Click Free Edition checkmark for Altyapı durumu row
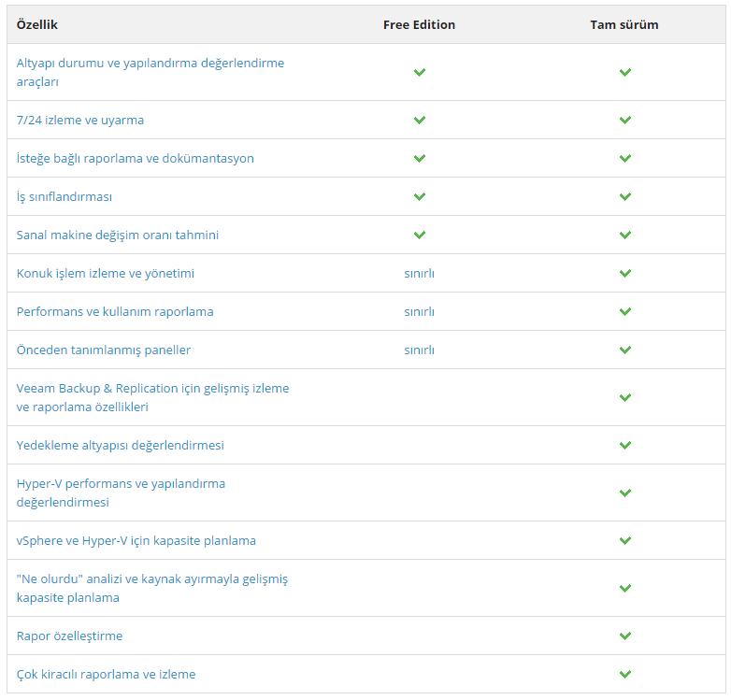731x700 pixels. (419, 72)
